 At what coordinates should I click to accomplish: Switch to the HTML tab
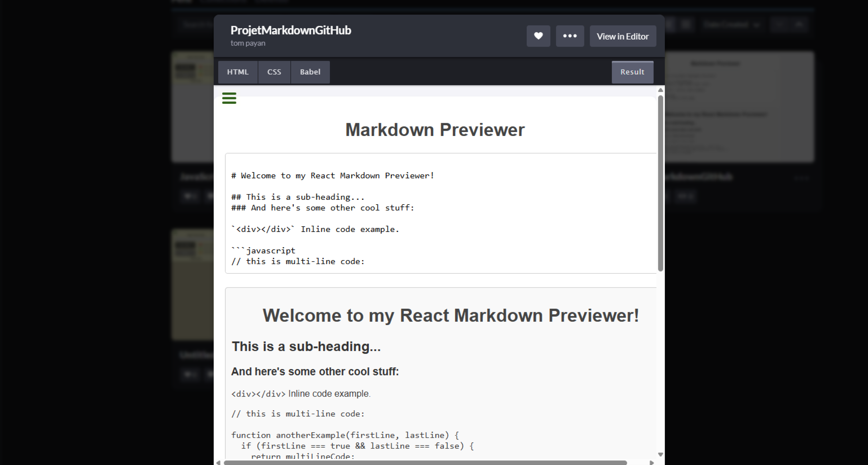[238, 72]
